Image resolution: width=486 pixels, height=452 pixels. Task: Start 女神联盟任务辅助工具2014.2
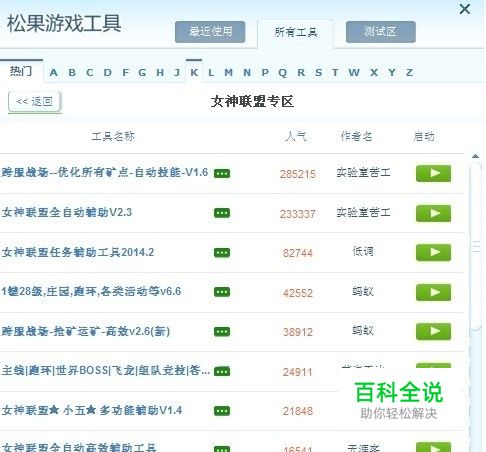coord(433,253)
